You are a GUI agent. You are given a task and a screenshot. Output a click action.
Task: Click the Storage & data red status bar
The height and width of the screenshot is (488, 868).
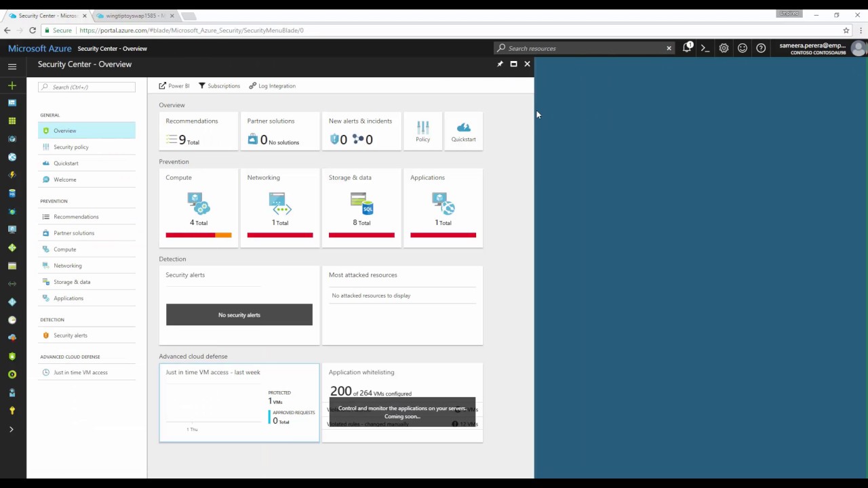[x=361, y=235]
